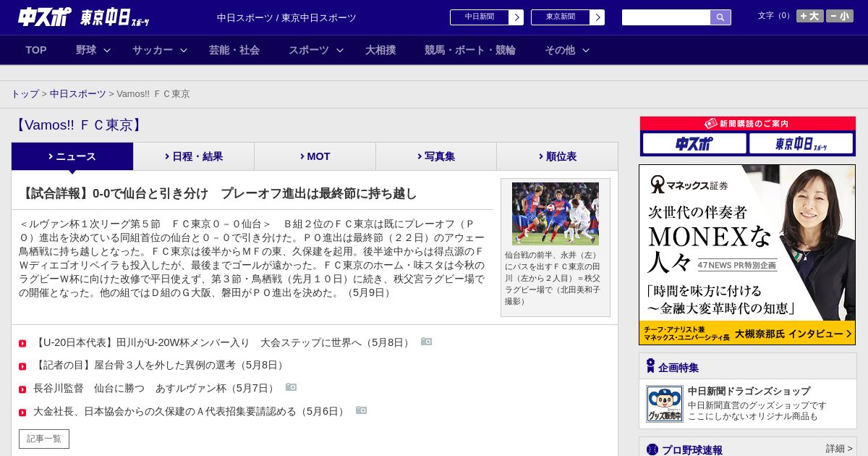The width and height of the screenshot is (868, 456).
Task: Click red bullet beside 長谷川監督 article
Action: pos(22,389)
